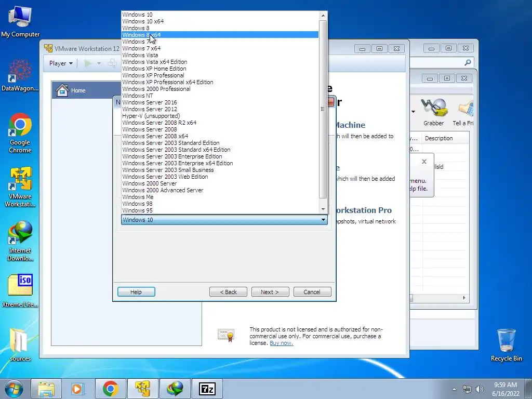The width and height of the screenshot is (532, 399).
Task: Open DataWagon desktop shortcut
Action: pos(20,75)
